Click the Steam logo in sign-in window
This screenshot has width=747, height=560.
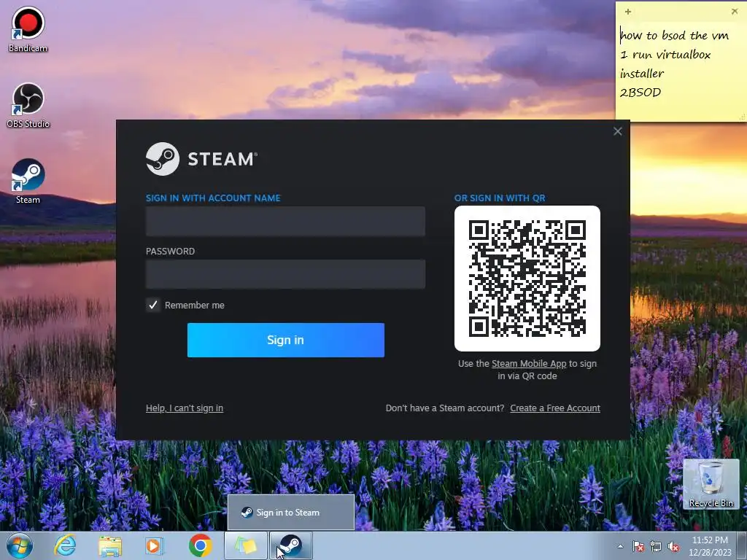[201, 159]
